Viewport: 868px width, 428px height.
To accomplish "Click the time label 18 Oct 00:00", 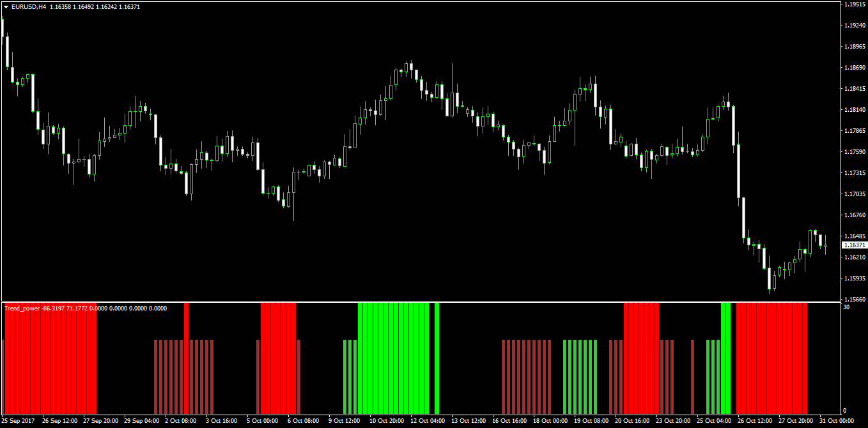I will [x=550, y=422].
